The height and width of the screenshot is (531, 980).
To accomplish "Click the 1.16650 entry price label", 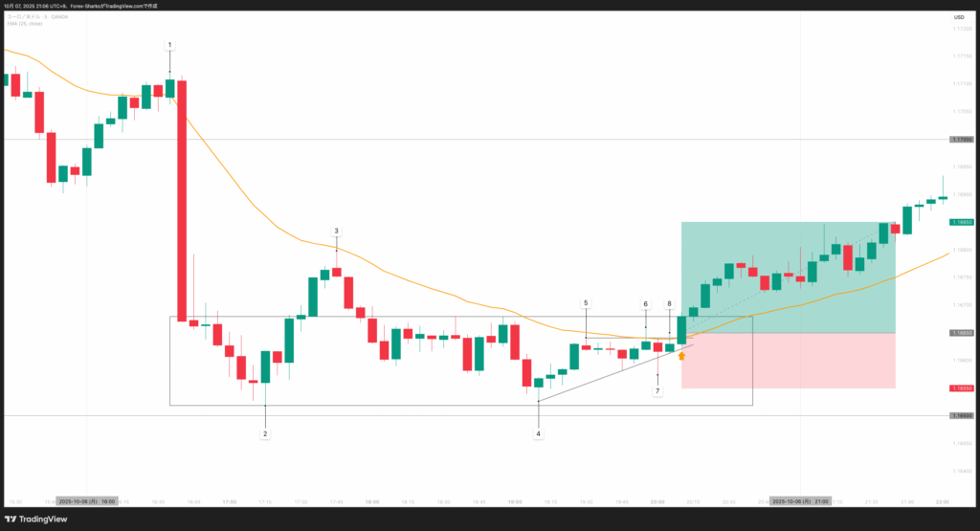I will [x=961, y=333].
